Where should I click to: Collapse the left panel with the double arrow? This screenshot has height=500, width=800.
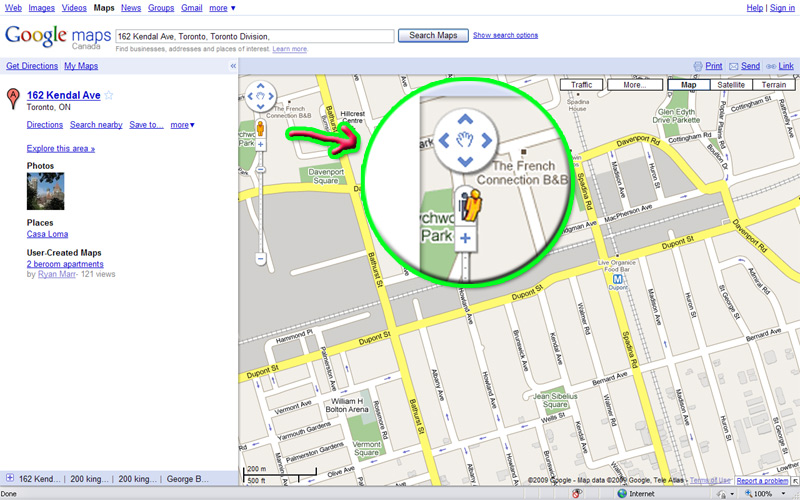[233, 66]
